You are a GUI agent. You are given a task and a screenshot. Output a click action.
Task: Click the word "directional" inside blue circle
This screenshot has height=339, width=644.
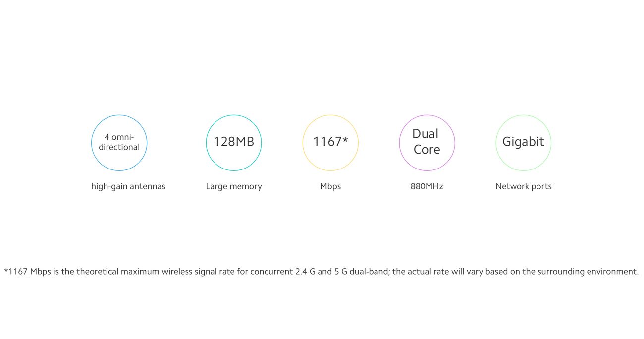[119, 147]
